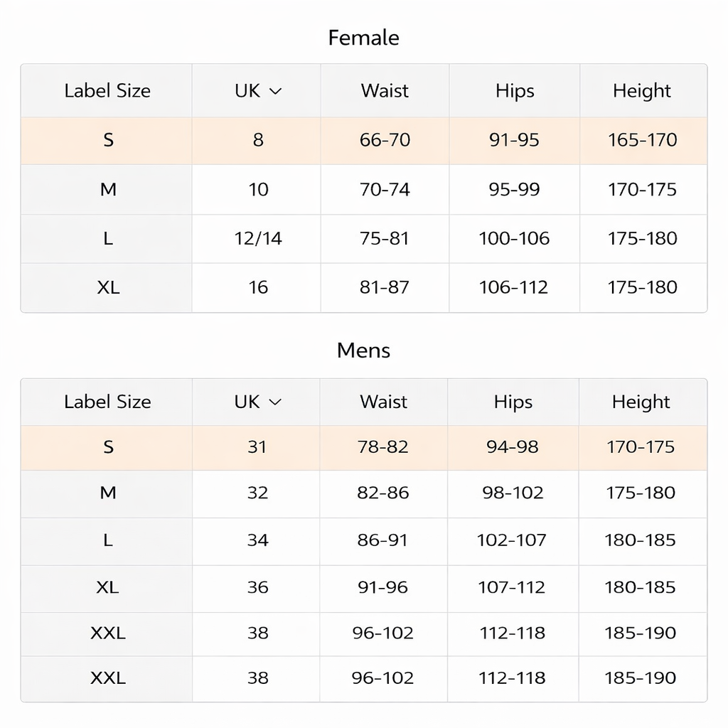
Task: Click Mens waist 86-91 cell
Action: coord(383,540)
